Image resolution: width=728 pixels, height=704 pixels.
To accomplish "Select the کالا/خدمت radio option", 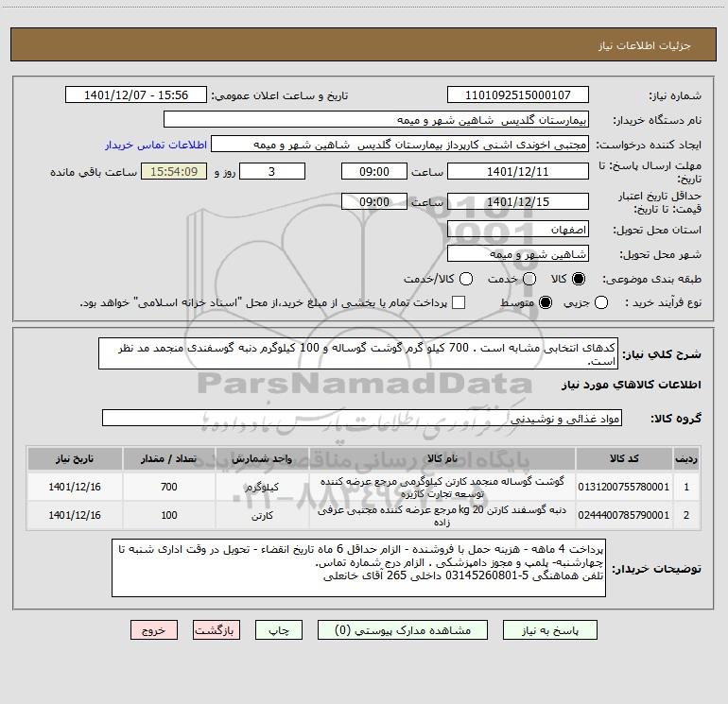I will click(x=466, y=279).
